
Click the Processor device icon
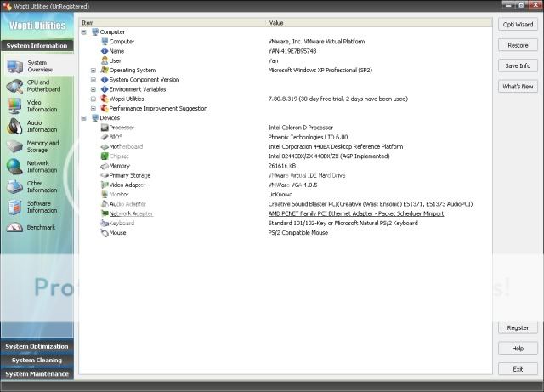(x=105, y=128)
